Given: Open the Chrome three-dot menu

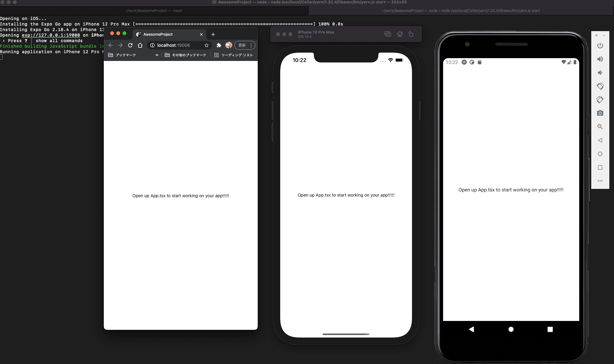Looking at the screenshot, I should click(x=251, y=45).
